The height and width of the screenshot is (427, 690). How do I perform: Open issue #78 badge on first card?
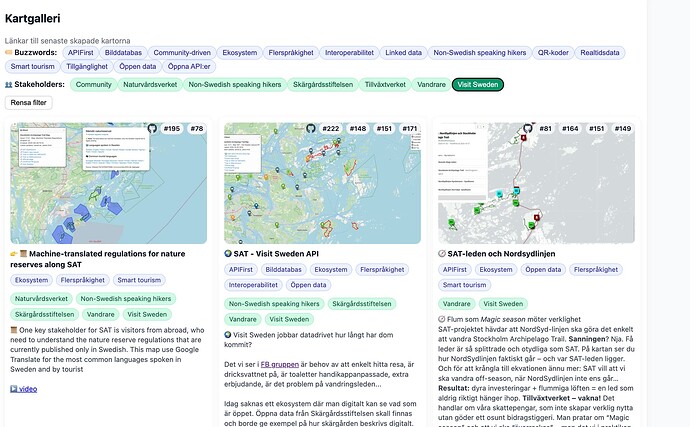point(196,129)
